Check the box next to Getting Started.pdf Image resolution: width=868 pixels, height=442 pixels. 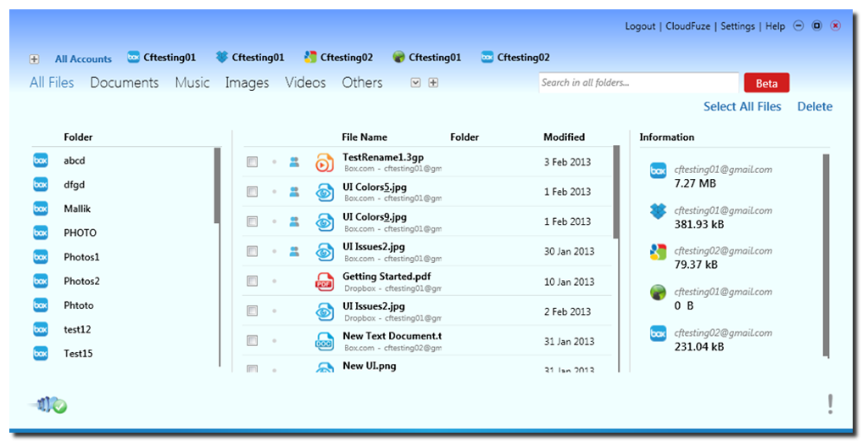point(252,281)
